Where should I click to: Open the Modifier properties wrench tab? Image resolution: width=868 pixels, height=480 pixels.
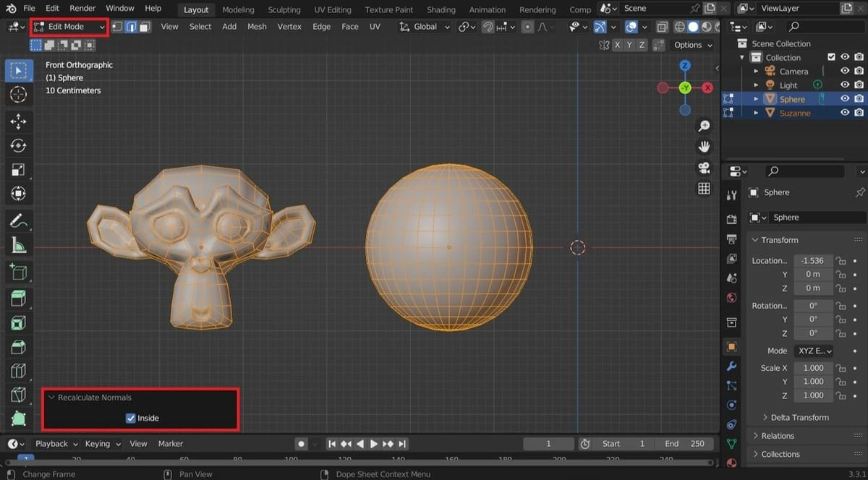[731, 367]
